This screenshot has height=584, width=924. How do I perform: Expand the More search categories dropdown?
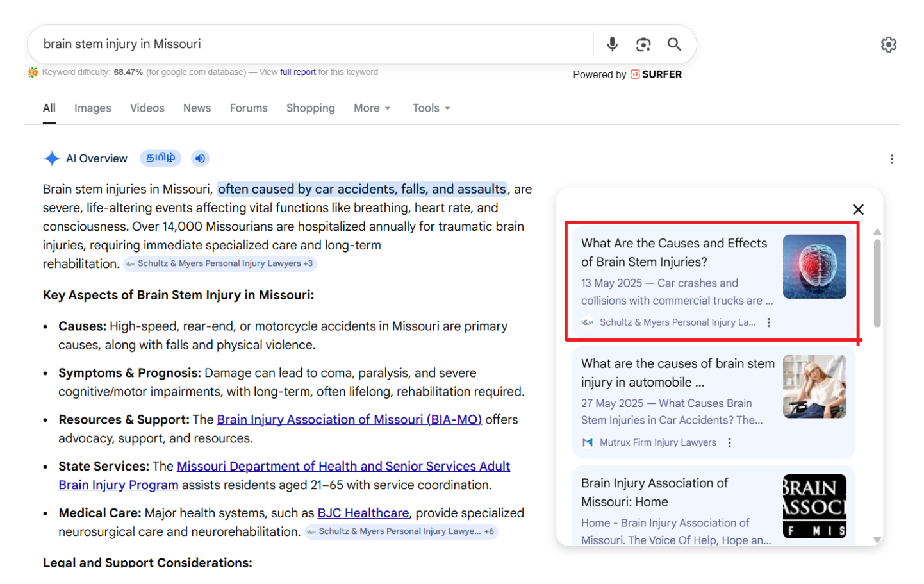[x=372, y=108]
